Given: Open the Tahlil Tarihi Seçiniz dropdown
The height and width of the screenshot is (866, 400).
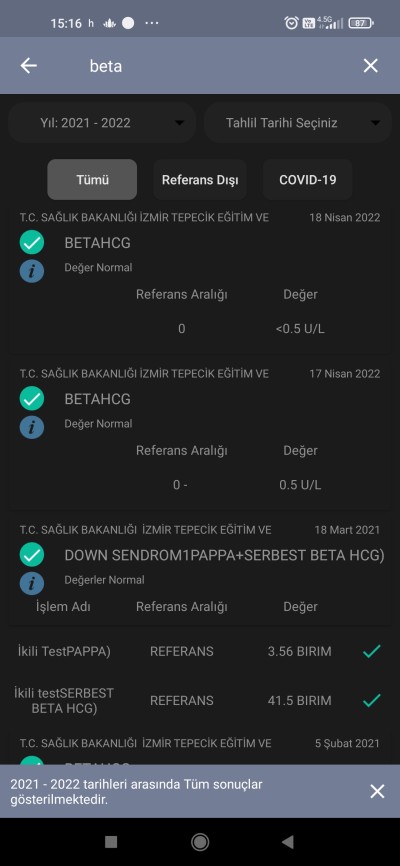Looking at the screenshot, I should tap(298, 123).
